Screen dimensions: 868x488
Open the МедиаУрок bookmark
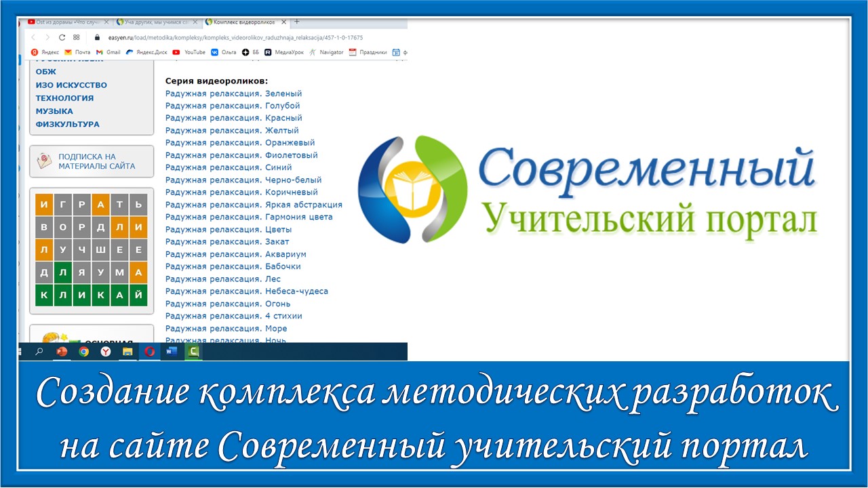pos(285,52)
